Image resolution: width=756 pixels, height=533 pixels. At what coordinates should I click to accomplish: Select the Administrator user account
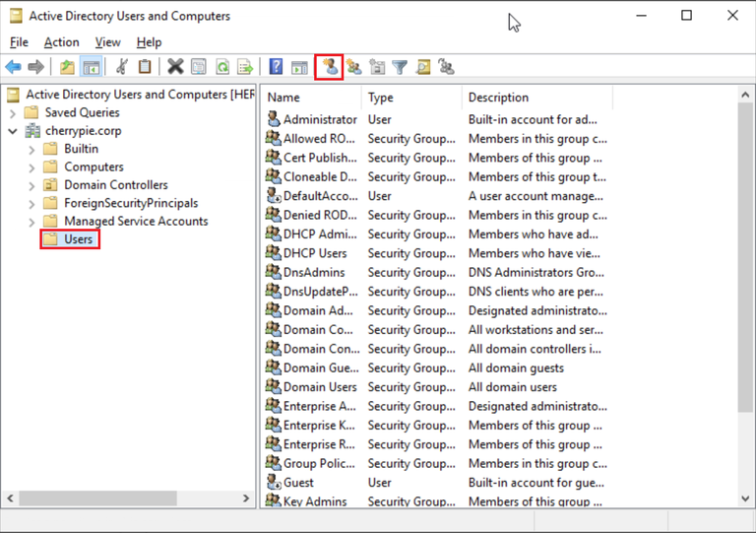(319, 119)
